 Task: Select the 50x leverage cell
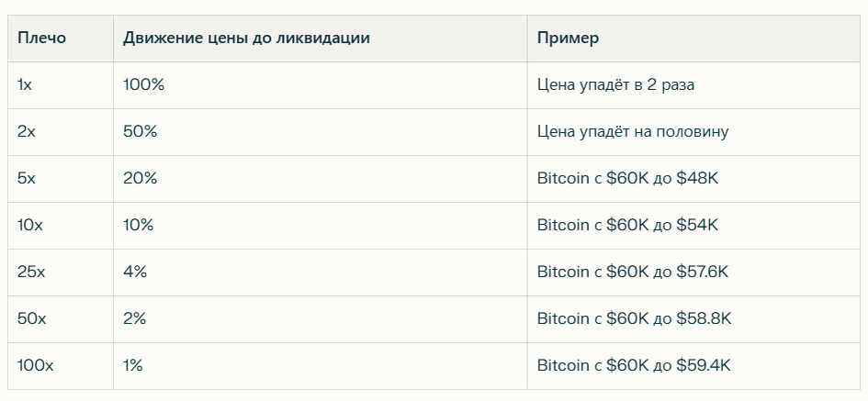click(x=61, y=319)
